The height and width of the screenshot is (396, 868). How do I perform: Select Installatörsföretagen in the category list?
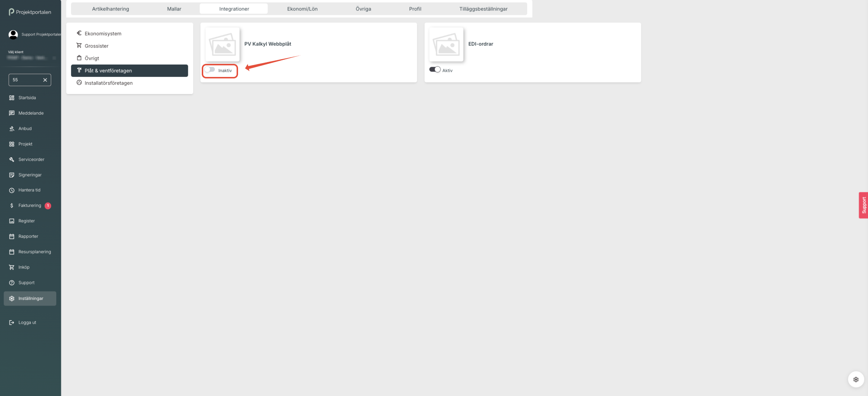[x=108, y=83]
